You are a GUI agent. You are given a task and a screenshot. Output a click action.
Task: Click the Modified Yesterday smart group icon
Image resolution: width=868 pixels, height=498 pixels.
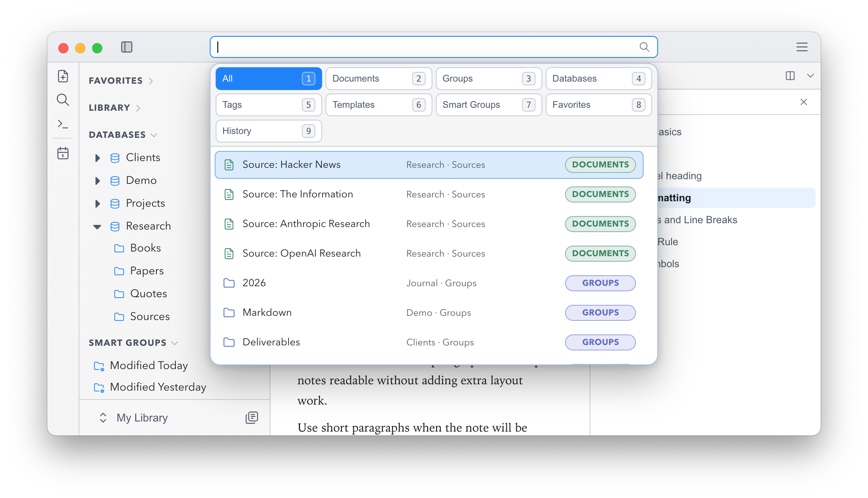click(x=99, y=388)
